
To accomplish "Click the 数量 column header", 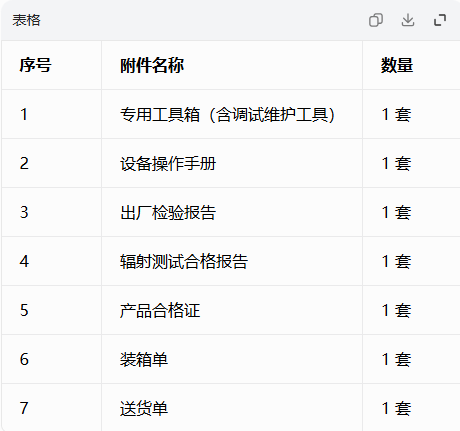I will click(397, 65).
